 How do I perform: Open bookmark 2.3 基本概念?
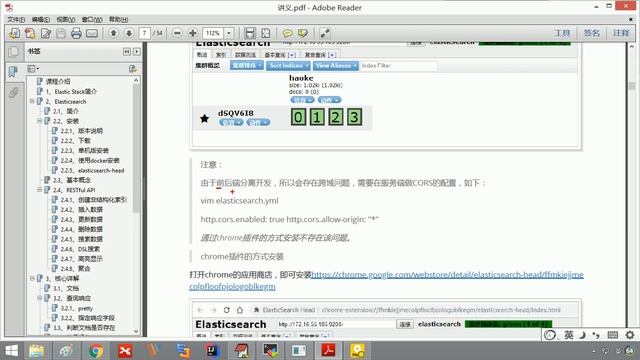coord(72,180)
